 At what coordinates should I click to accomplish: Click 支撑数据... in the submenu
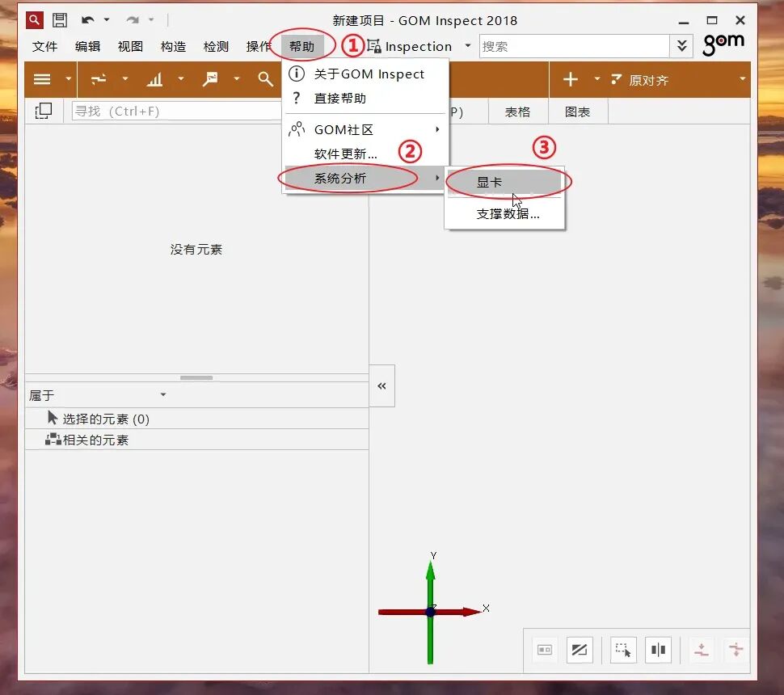coord(504,214)
